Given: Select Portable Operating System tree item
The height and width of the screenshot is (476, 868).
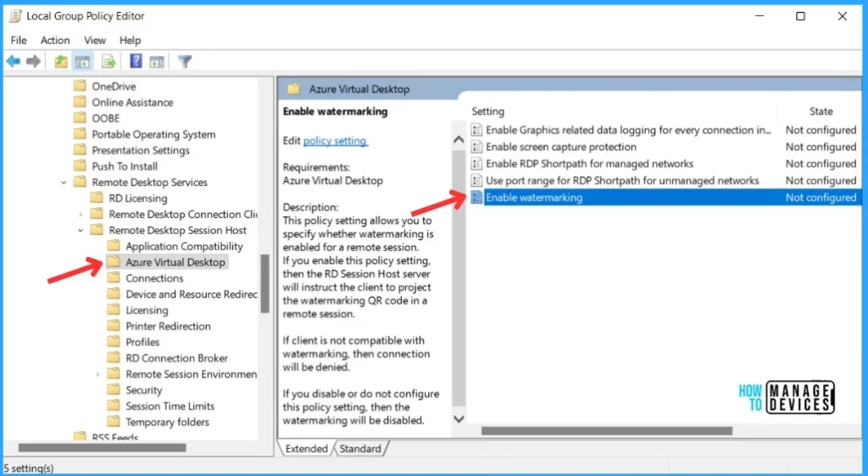Looking at the screenshot, I should (153, 134).
